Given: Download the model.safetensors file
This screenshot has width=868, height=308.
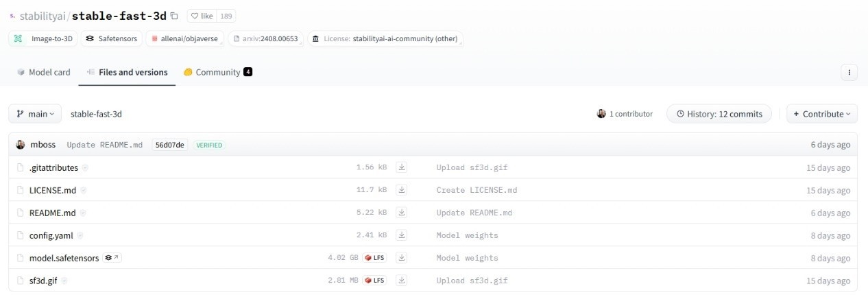Looking at the screenshot, I should (402, 258).
